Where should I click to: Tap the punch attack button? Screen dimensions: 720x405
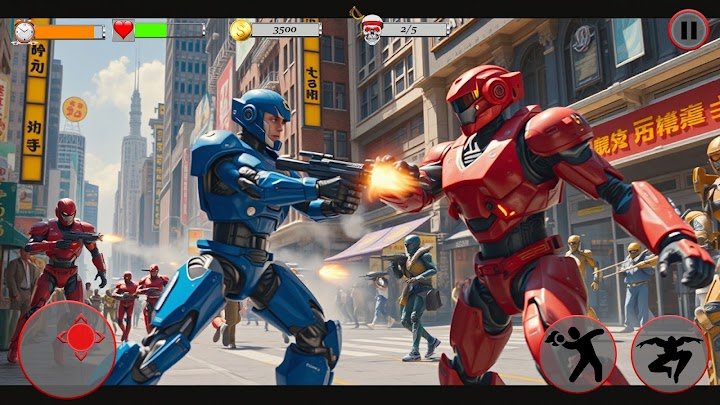click(577, 355)
